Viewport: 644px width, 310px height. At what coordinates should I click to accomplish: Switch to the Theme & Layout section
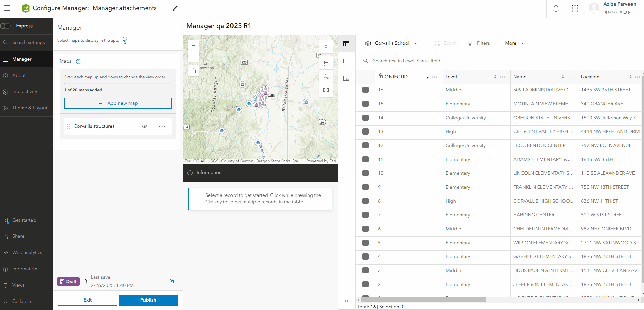tap(30, 108)
